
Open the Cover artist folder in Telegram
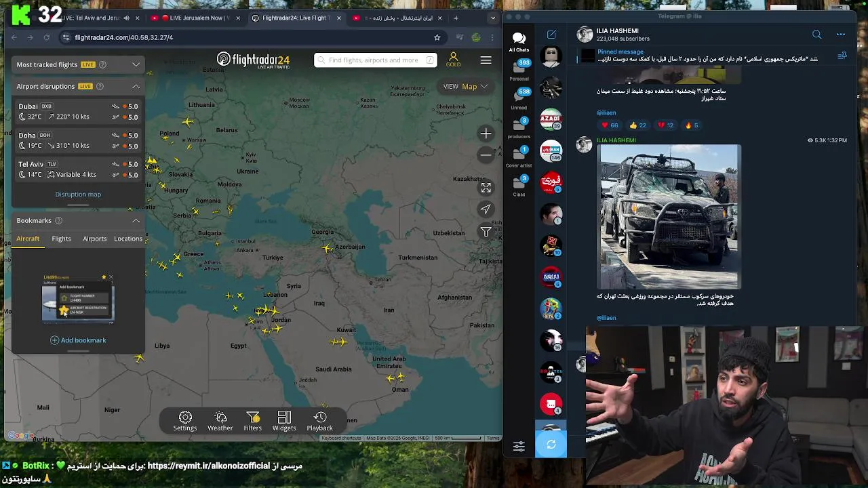click(519, 157)
